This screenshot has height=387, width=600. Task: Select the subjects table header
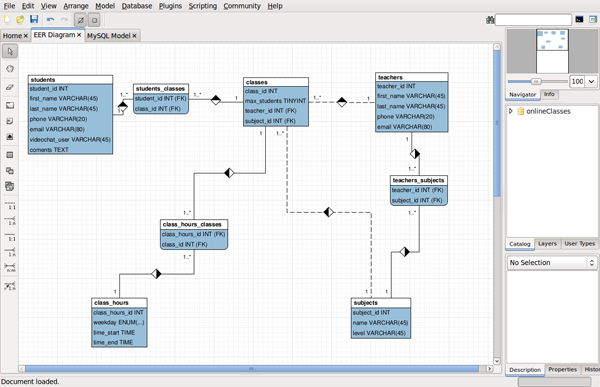coord(381,303)
